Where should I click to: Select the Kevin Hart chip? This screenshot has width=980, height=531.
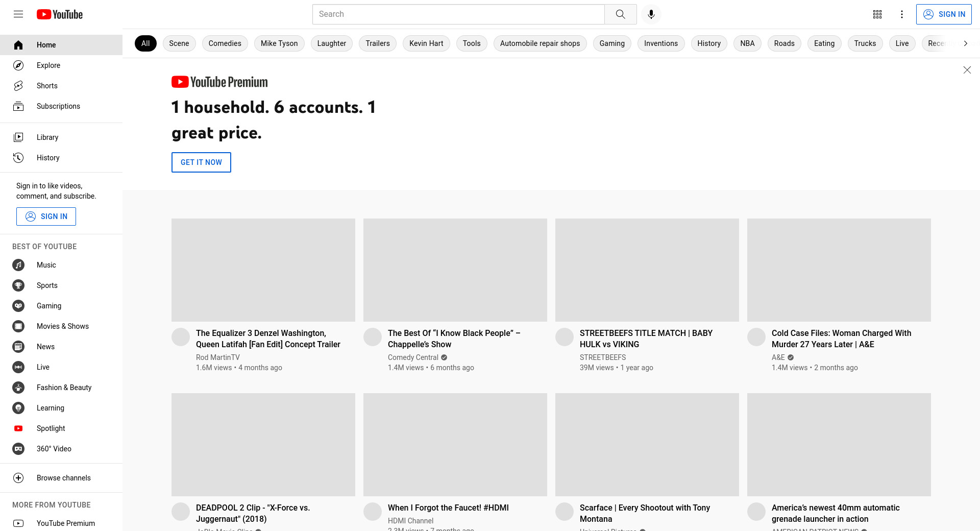point(426,43)
